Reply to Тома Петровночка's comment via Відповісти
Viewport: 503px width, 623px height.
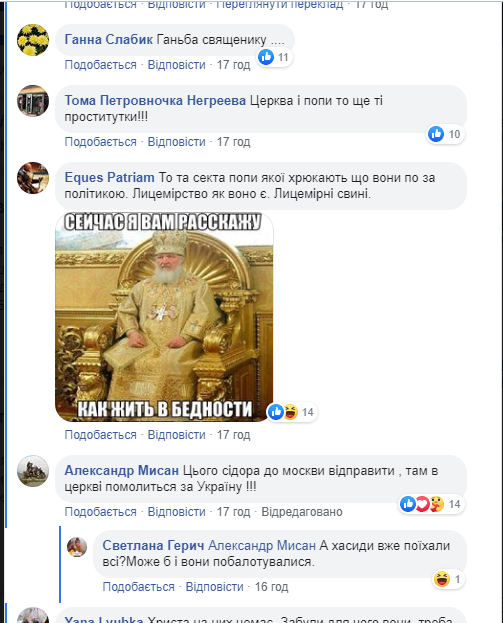[x=176, y=141]
